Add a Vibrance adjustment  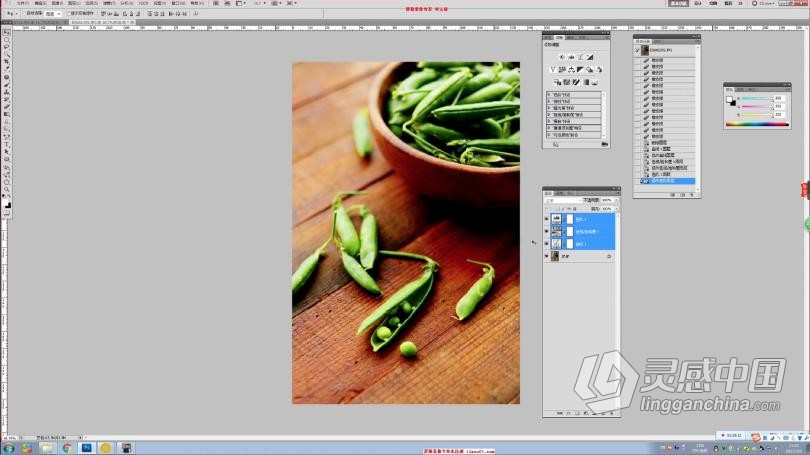[553, 69]
